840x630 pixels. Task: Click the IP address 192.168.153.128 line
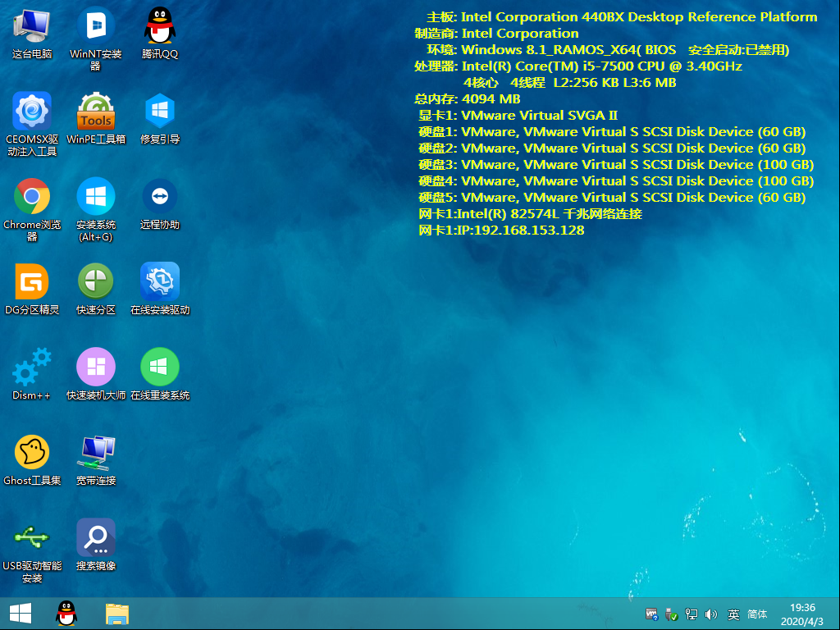[501, 231]
